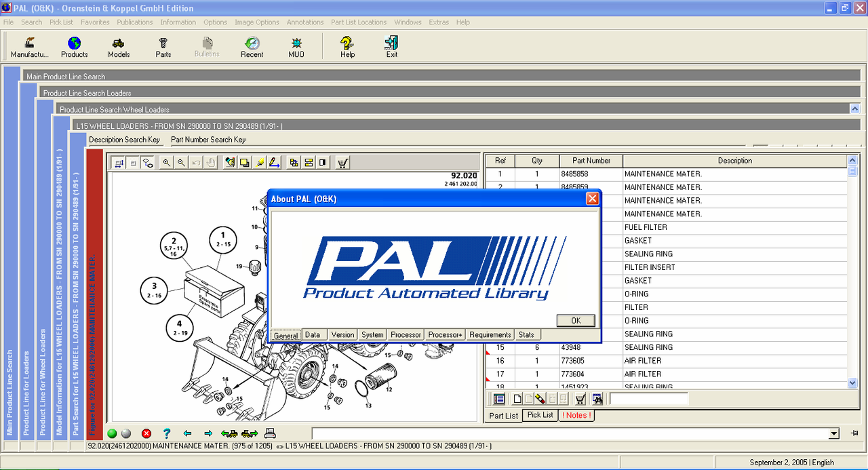This screenshot has height=470, width=868.
Task: Click the search field beside binoculars icon
Action: [x=648, y=399]
